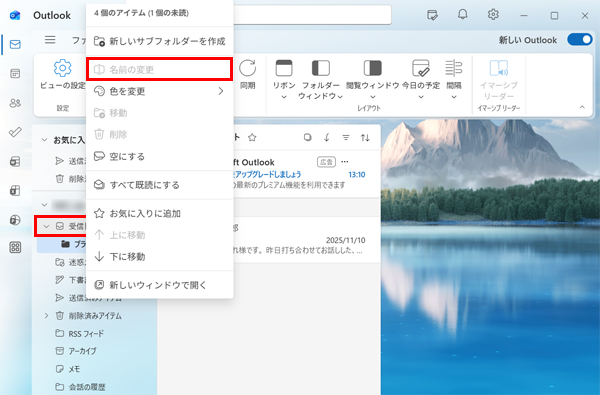The image size is (600, 395).
Task: Open the People contacts module
Action: point(15,103)
